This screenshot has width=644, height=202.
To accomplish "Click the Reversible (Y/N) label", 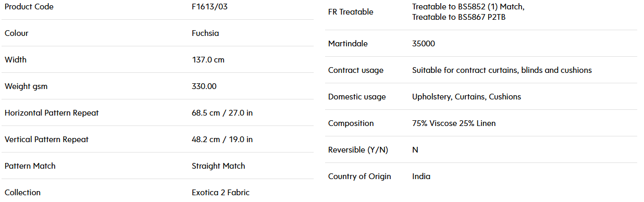I will point(358,150).
